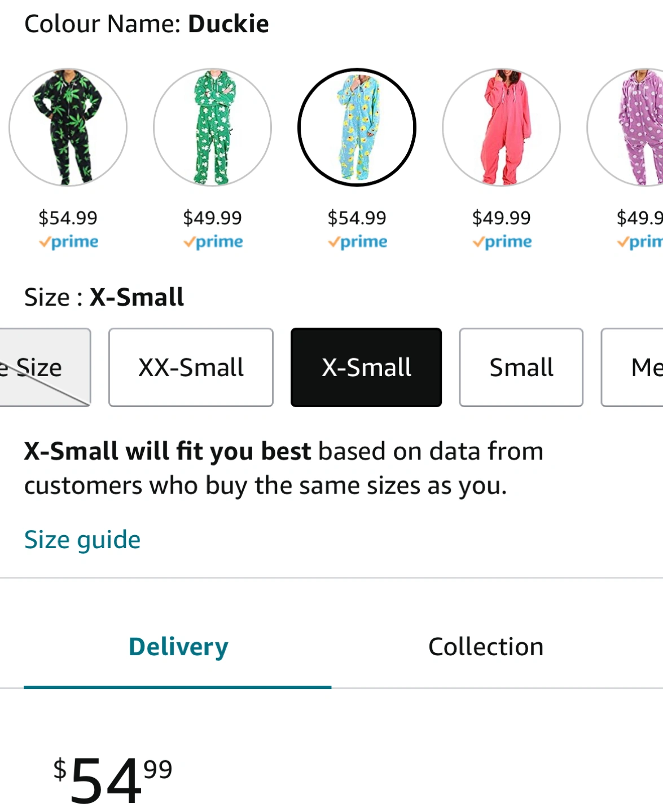Viewport: 663px width, 812px height.
Task: Pick the plain pink onesie swatch
Action: [x=501, y=127]
